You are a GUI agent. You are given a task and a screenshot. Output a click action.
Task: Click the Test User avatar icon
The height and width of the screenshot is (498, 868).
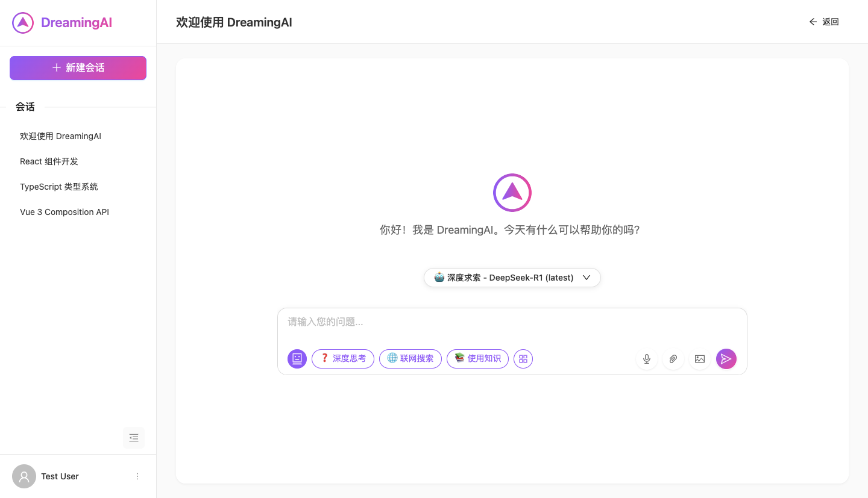[x=24, y=476]
